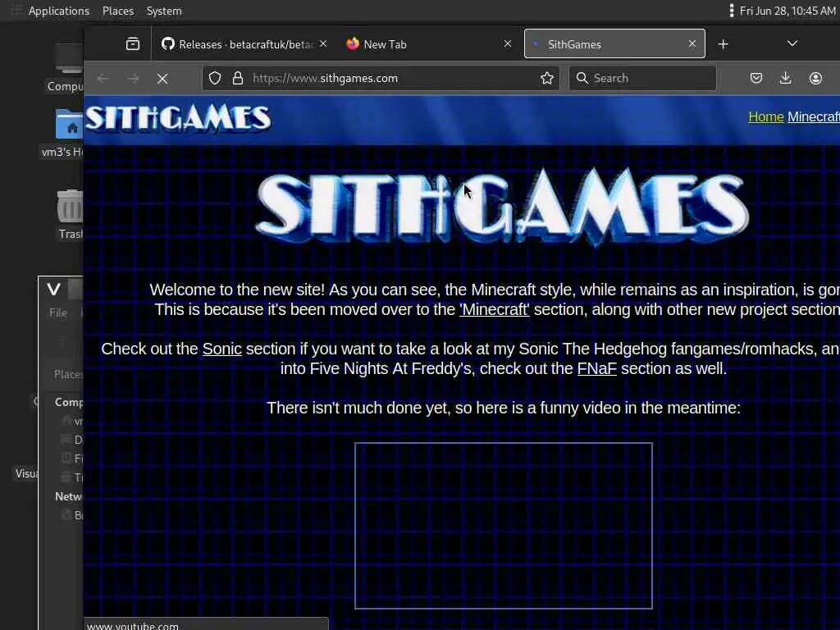
Task: Open the Minecraft link in site header
Action: point(813,116)
